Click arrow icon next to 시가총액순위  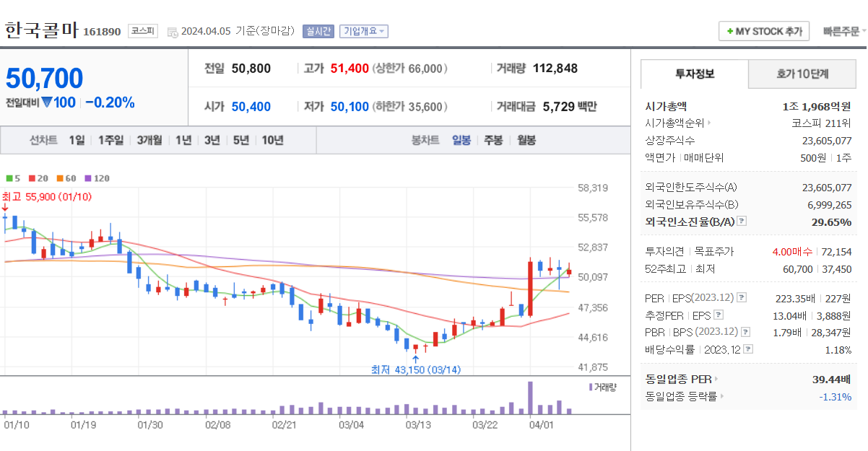(709, 123)
